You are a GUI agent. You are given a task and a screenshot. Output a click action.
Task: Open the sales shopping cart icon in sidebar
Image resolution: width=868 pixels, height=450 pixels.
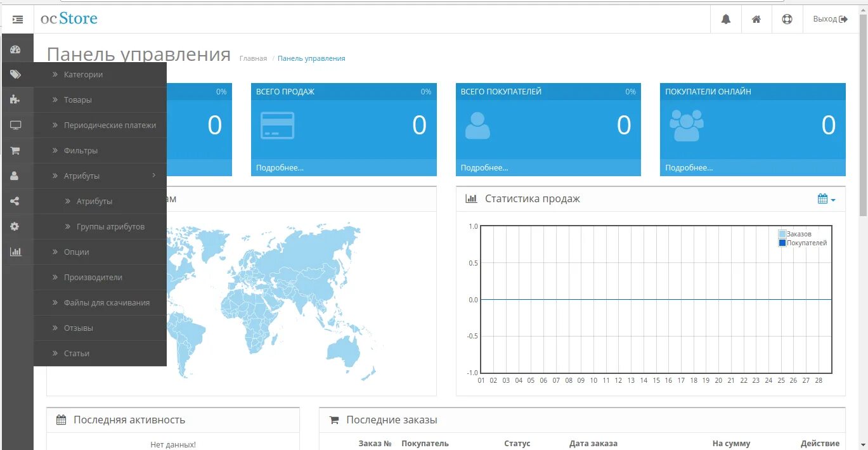pyautogui.click(x=15, y=151)
